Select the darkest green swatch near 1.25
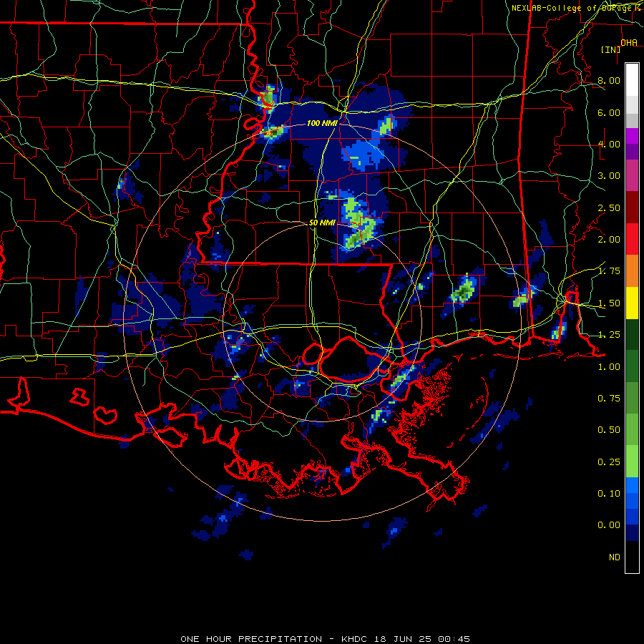 [632, 334]
